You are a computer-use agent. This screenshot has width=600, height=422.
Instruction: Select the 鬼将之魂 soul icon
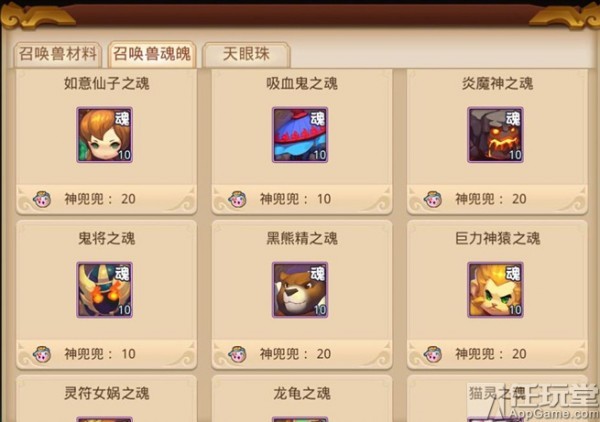pos(104,290)
